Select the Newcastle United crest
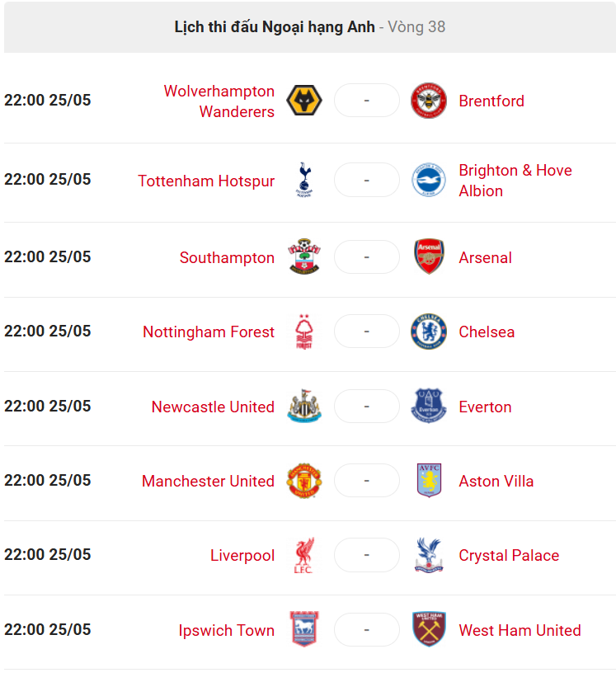Viewport: 616px width, 682px height. click(304, 407)
